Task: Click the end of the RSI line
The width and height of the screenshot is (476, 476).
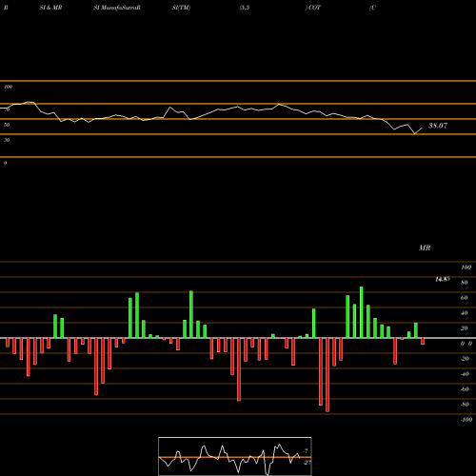Action: tap(422, 128)
